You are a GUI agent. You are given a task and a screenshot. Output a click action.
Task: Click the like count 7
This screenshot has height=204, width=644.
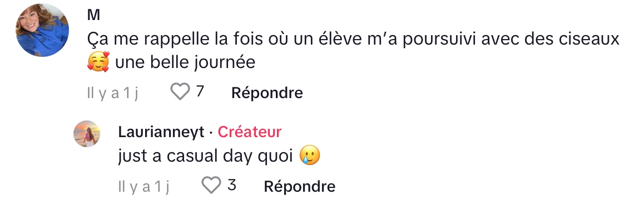pyautogui.click(x=200, y=91)
